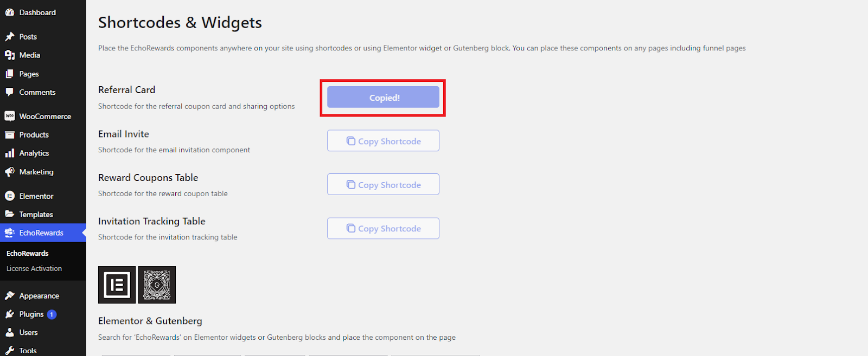The height and width of the screenshot is (356, 868).
Task: Click the Gutenberg logo tile
Action: click(157, 284)
